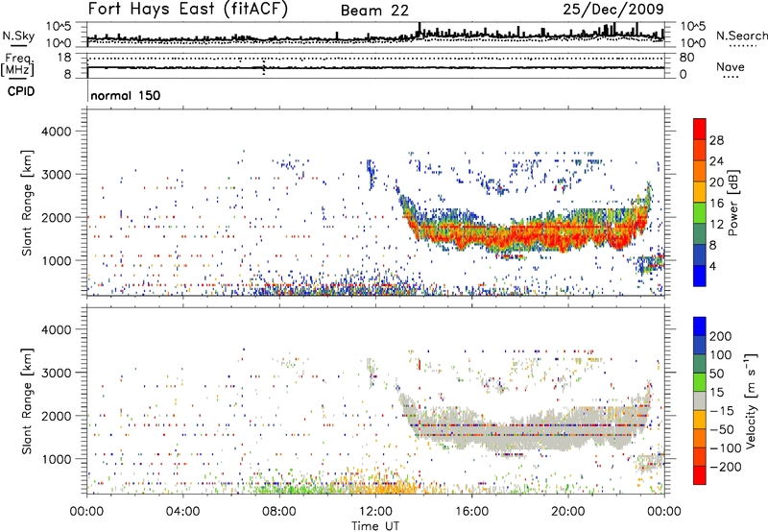Screen dimensions: 768x532
Task: Click the 'Velocity [m s-1]' colorbar label
Action: (x=751, y=400)
